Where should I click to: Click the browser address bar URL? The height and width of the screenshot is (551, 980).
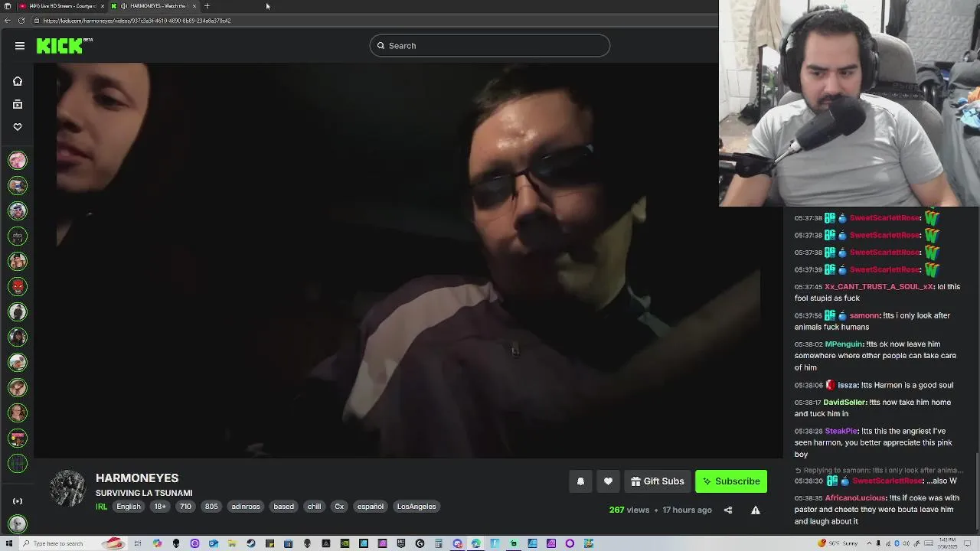pos(137,21)
